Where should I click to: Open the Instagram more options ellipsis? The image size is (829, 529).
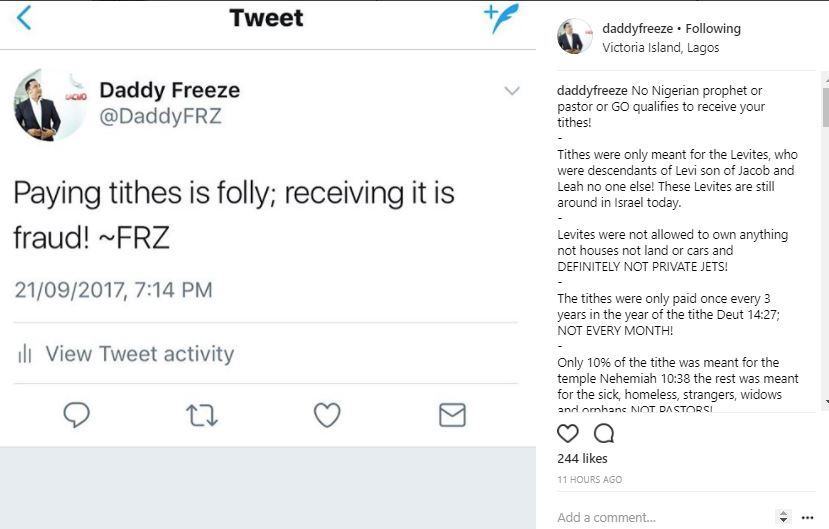(808, 518)
